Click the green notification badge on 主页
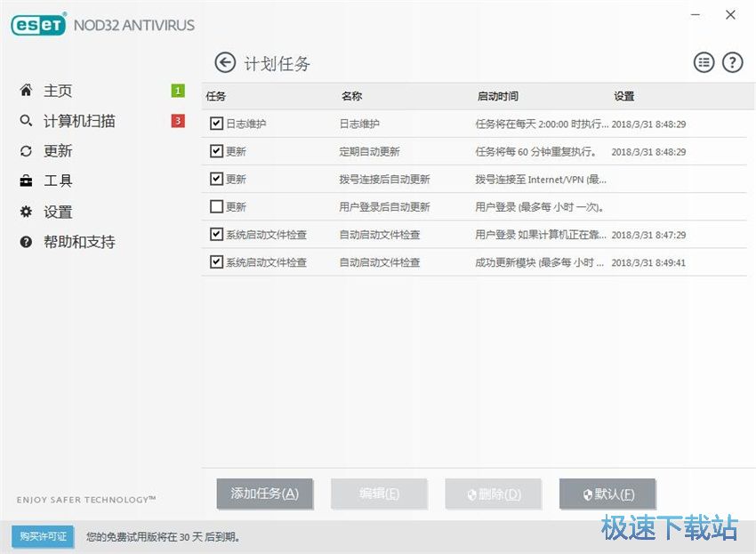Screen dimensions: 756x554 178,91
